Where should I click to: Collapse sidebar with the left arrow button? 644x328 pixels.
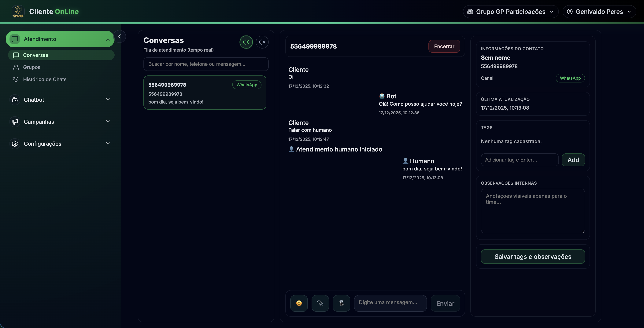(120, 36)
